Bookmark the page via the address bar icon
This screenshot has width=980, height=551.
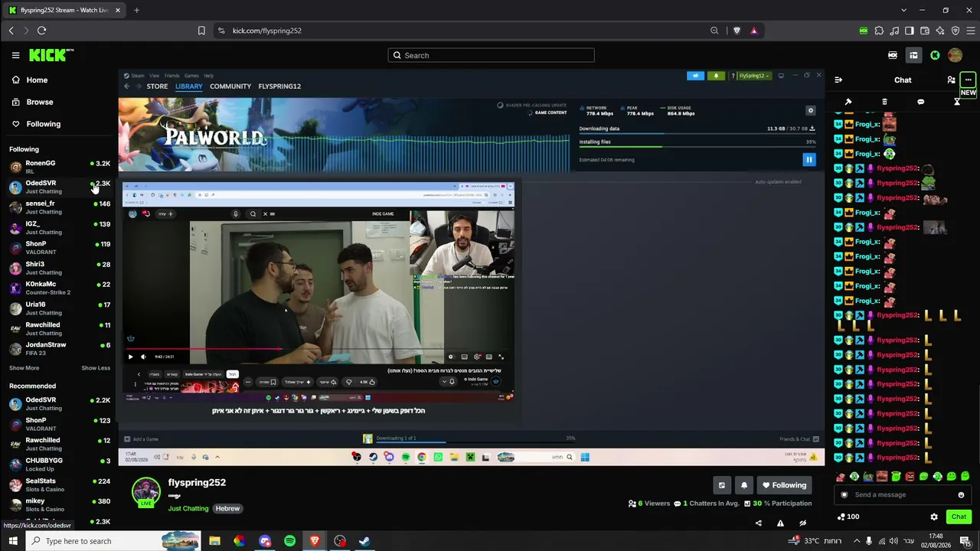point(201,31)
